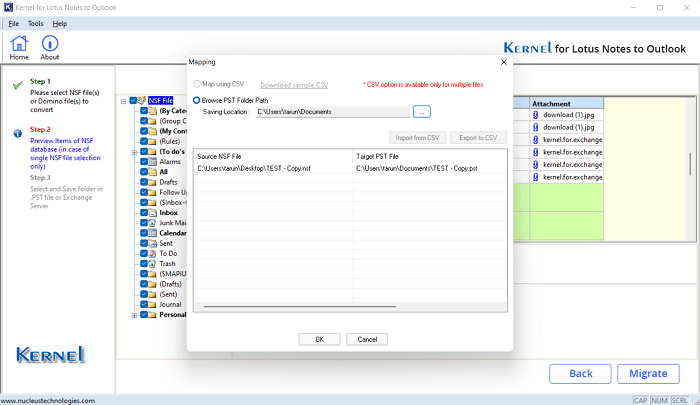Click the Inbox folder icon
This screenshot has height=405, width=700.
(x=152, y=213)
